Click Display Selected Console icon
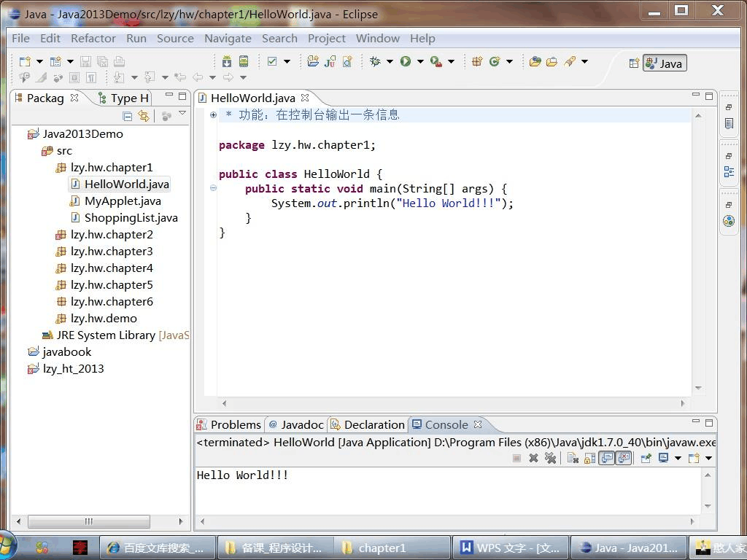747x560 pixels. [x=663, y=458]
